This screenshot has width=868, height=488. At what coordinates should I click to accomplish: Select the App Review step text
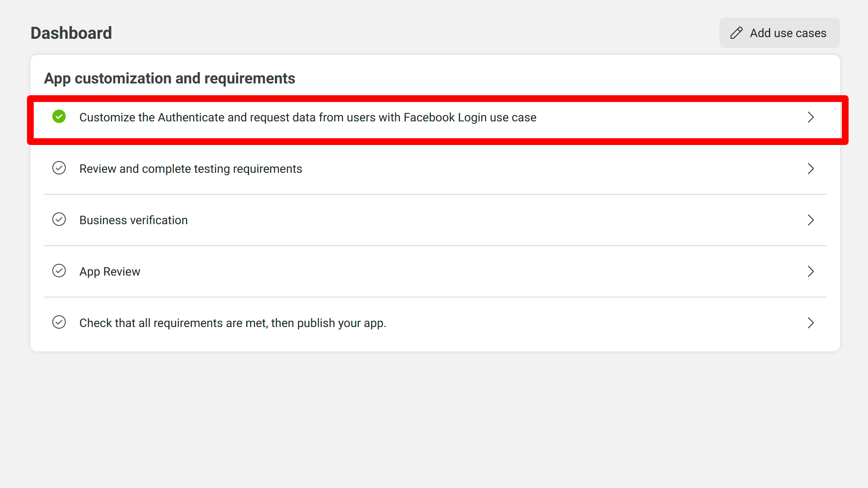tap(110, 272)
